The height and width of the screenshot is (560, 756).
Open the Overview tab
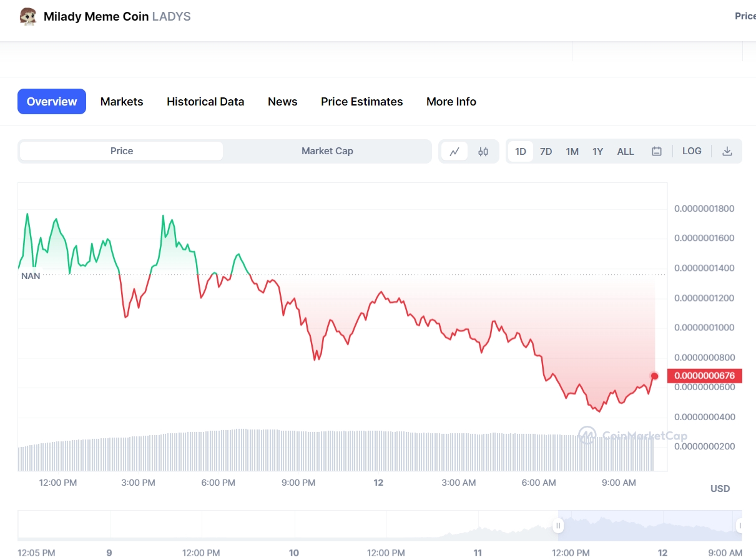[x=52, y=101]
